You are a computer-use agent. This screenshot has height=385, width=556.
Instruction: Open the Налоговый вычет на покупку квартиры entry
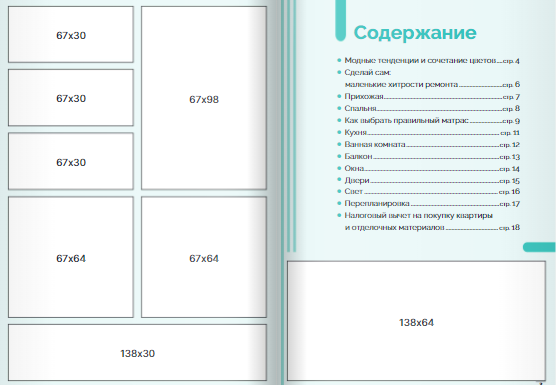[418, 216]
